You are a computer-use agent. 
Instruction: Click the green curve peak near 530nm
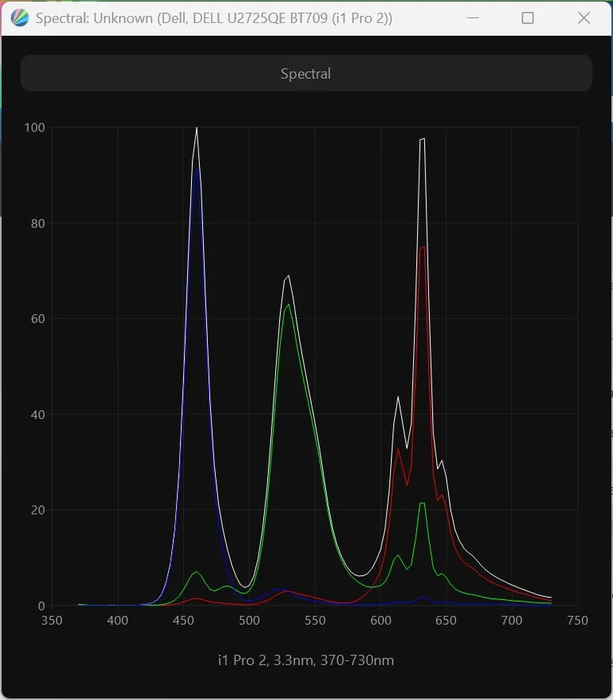[289, 304]
